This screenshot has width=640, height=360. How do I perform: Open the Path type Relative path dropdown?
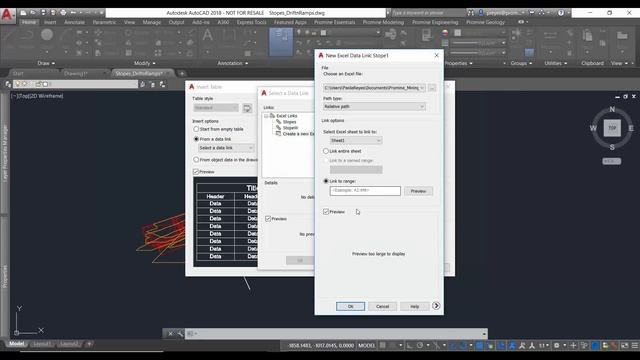374,107
